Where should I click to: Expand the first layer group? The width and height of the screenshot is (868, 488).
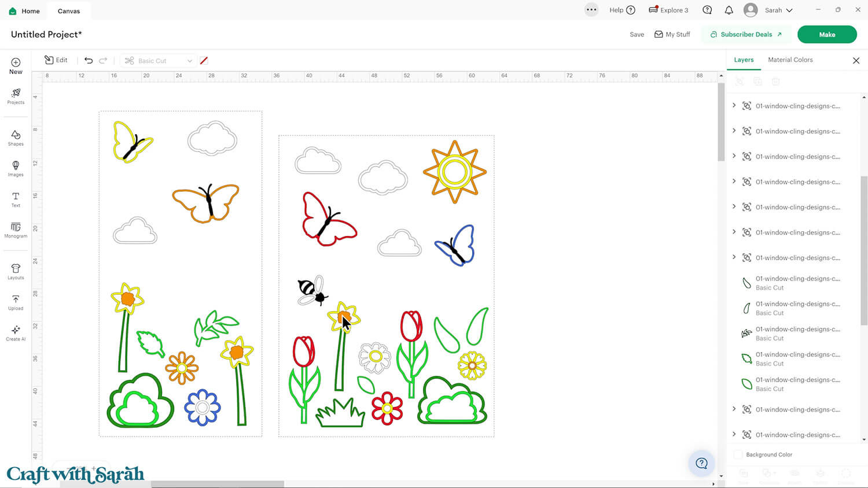[x=734, y=105]
